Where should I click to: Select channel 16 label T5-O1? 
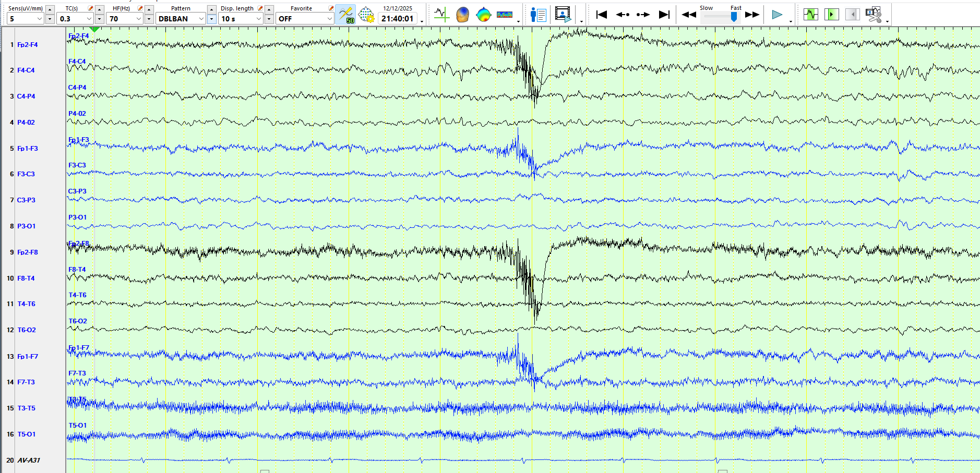[27, 434]
